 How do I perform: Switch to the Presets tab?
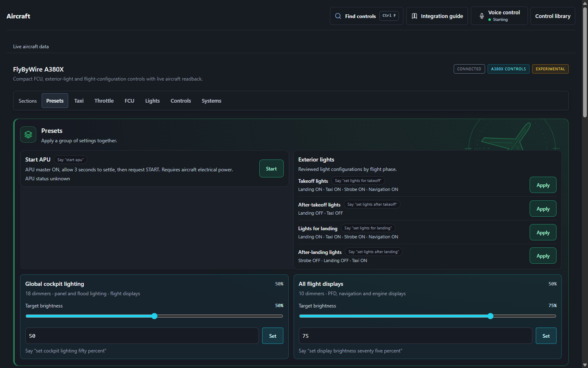coord(55,101)
